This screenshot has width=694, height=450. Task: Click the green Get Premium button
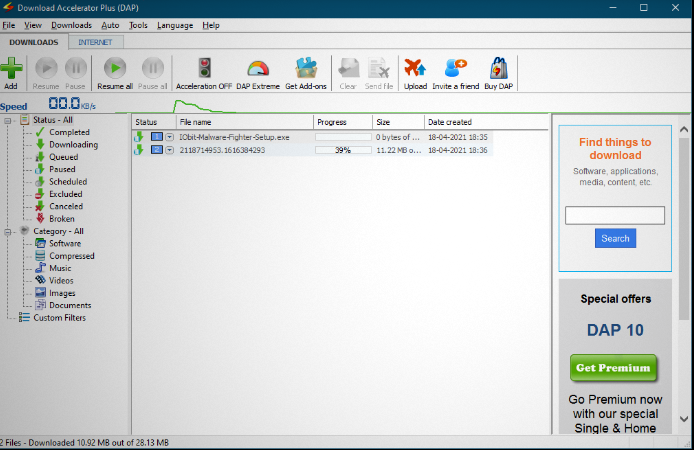tap(613, 368)
